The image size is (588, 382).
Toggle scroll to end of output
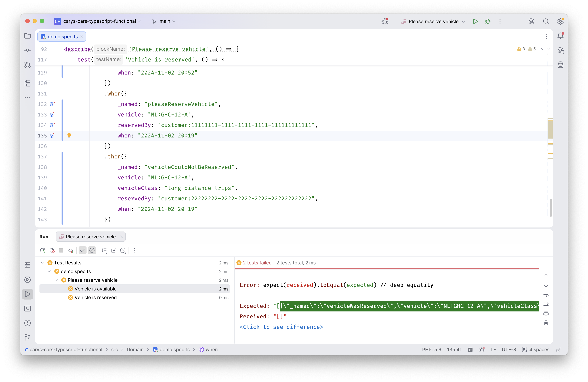tap(546, 304)
